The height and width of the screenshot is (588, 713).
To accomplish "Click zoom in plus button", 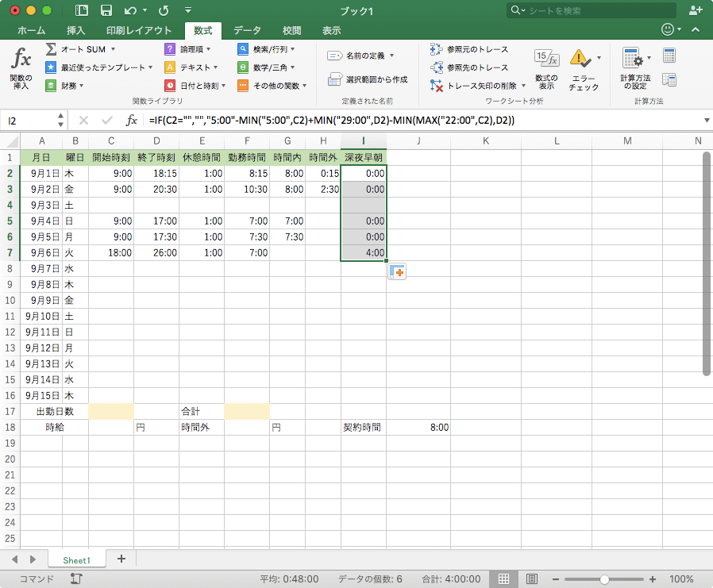I will (653, 579).
